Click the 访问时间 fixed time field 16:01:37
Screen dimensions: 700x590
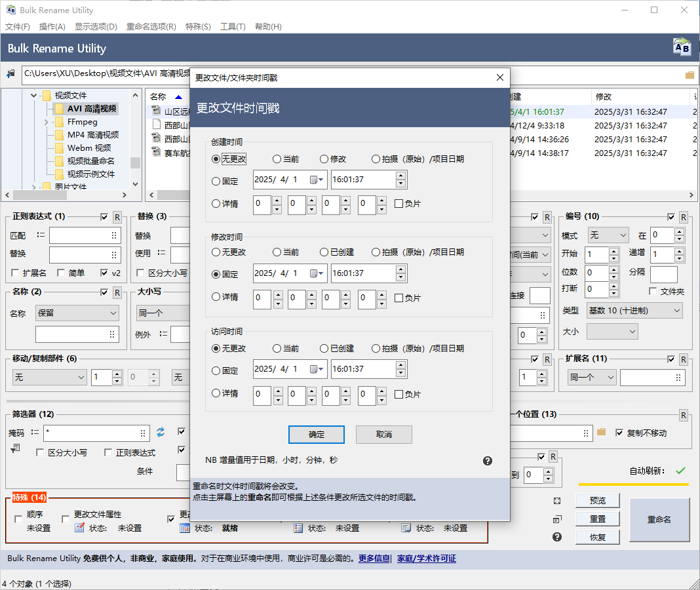[x=362, y=369]
